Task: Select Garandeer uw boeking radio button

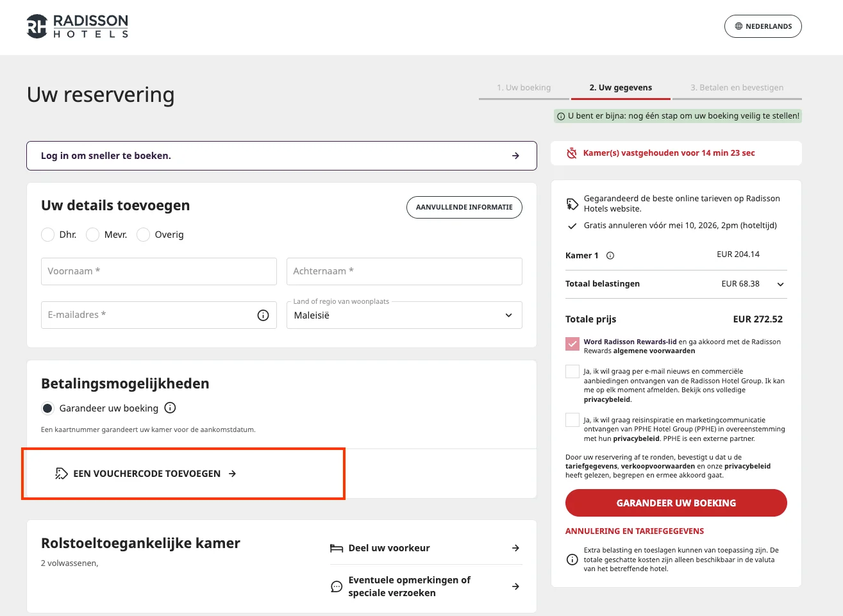Action: 47,408
